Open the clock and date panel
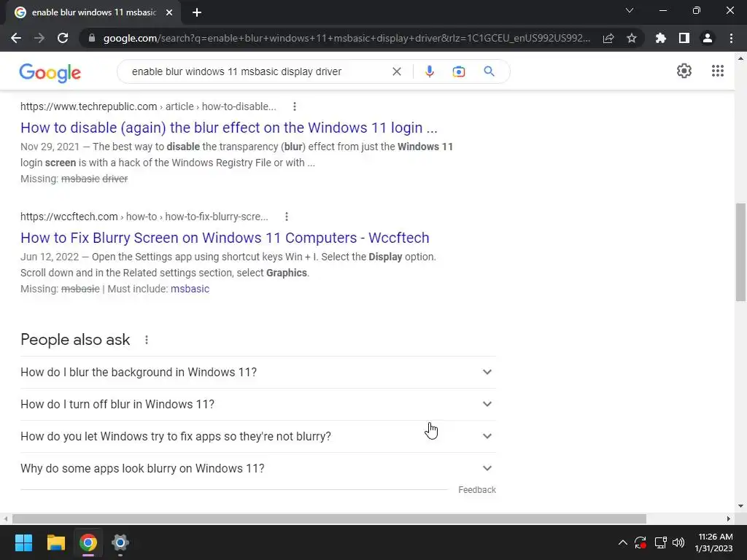Screen dimensions: 747x560 click(x=714, y=542)
